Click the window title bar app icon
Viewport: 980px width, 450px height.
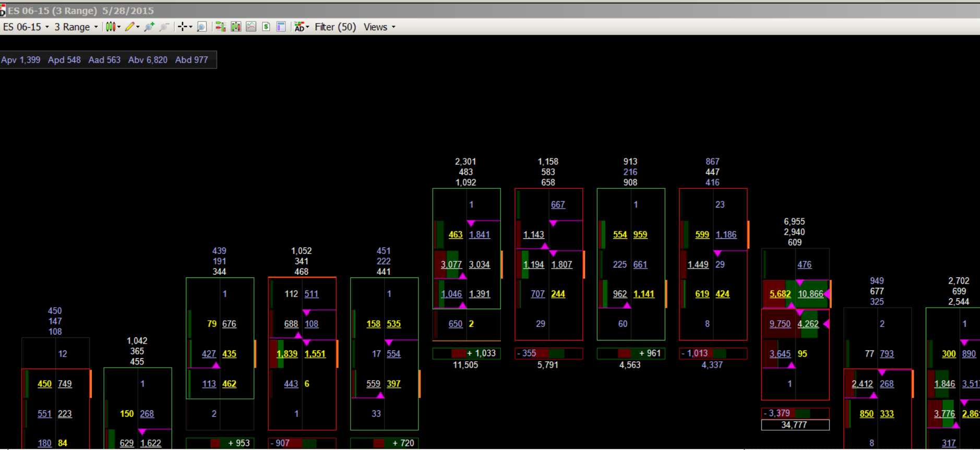pyautogui.click(x=3, y=10)
